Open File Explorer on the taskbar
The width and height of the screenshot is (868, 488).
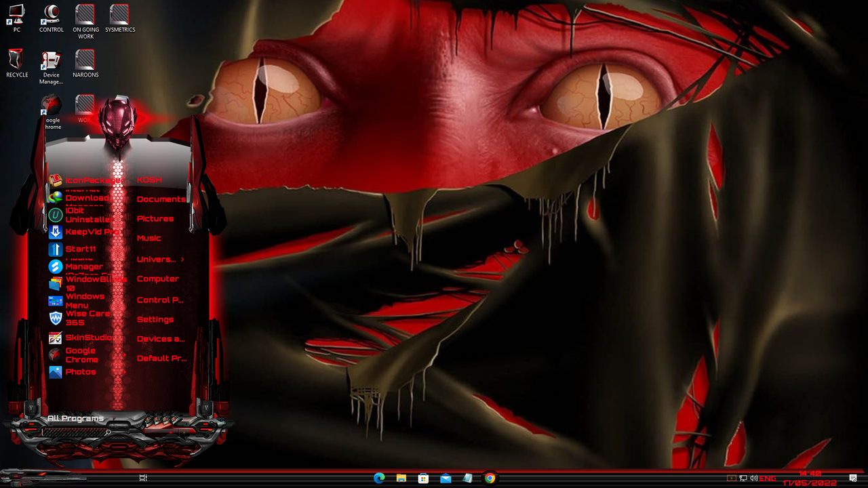point(401,478)
